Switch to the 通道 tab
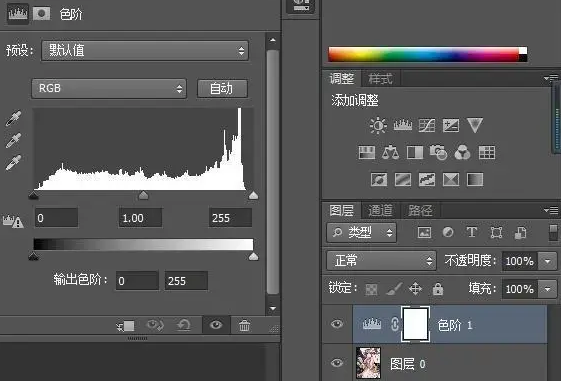 (380, 210)
